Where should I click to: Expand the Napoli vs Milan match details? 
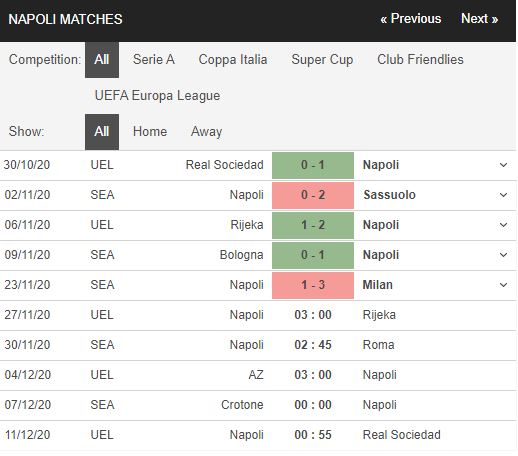pos(503,285)
